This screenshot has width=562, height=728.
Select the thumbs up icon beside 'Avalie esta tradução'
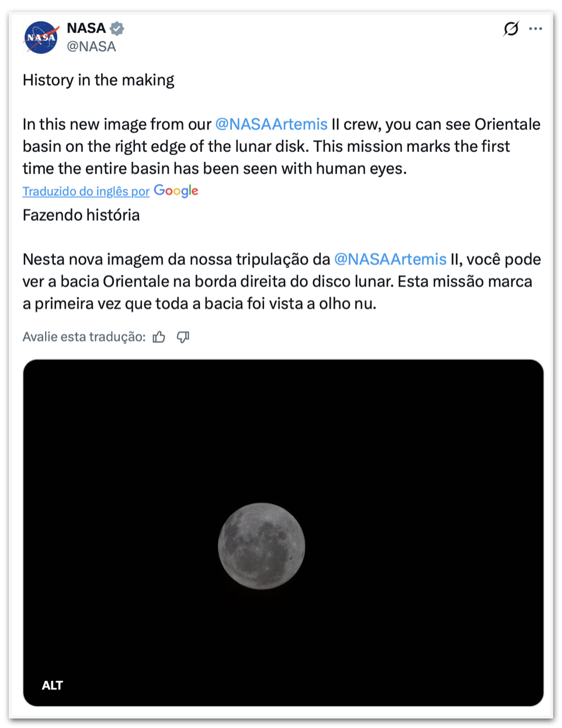(x=159, y=337)
